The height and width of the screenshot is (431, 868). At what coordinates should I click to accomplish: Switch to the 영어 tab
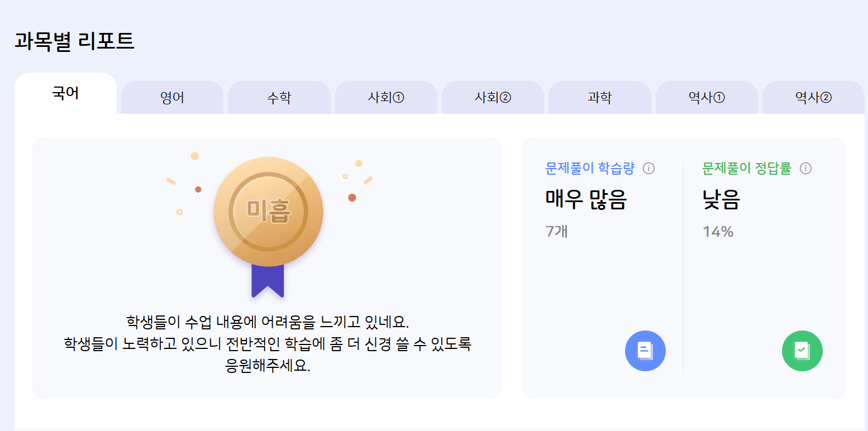coord(172,98)
